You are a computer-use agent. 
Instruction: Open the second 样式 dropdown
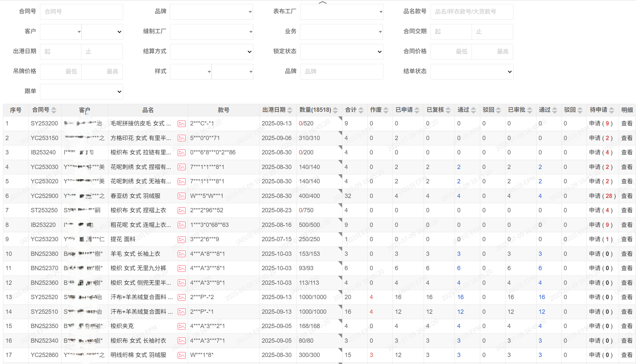coord(232,72)
